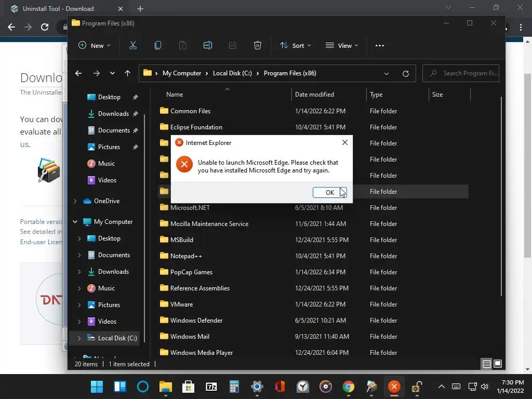This screenshot has height=399, width=532.
Task: Expand Local Disk (C:) in the sidebar
Action: [x=79, y=338]
